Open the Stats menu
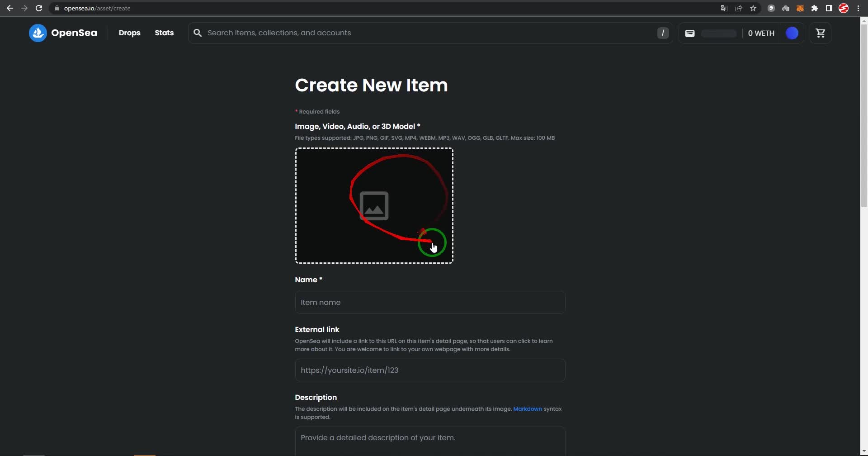This screenshot has height=456, width=868. tap(164, 33)
